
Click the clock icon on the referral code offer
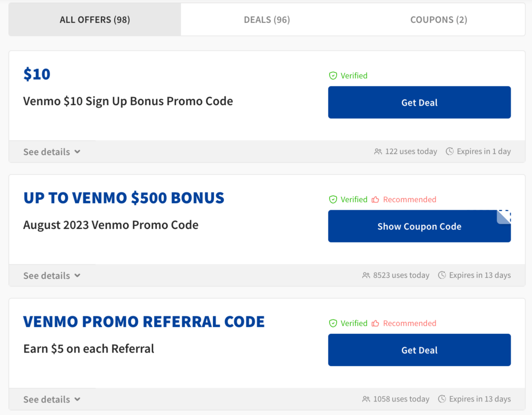(x=442, y=399)
